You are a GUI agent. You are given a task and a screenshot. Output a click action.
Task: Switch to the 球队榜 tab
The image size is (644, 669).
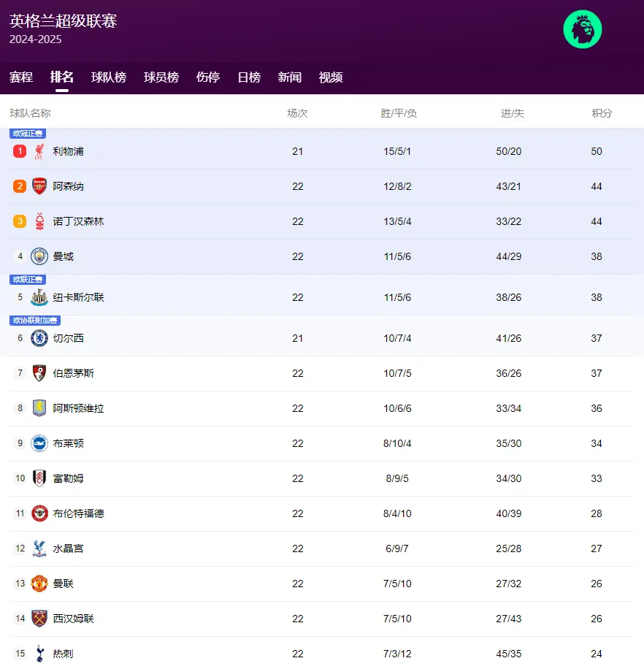tap(109, 77)
